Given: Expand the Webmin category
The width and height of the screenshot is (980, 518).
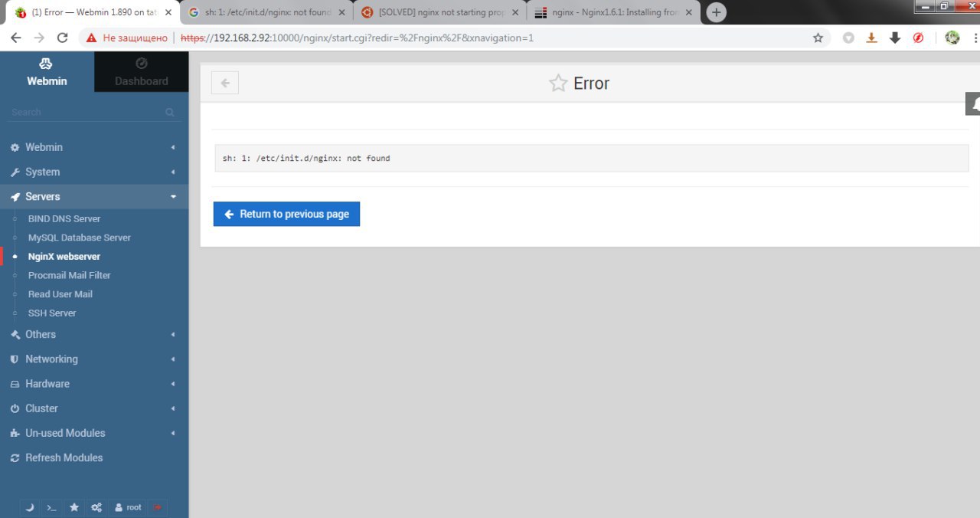Looking at the screenshot, I should click(x=94, y=147).
